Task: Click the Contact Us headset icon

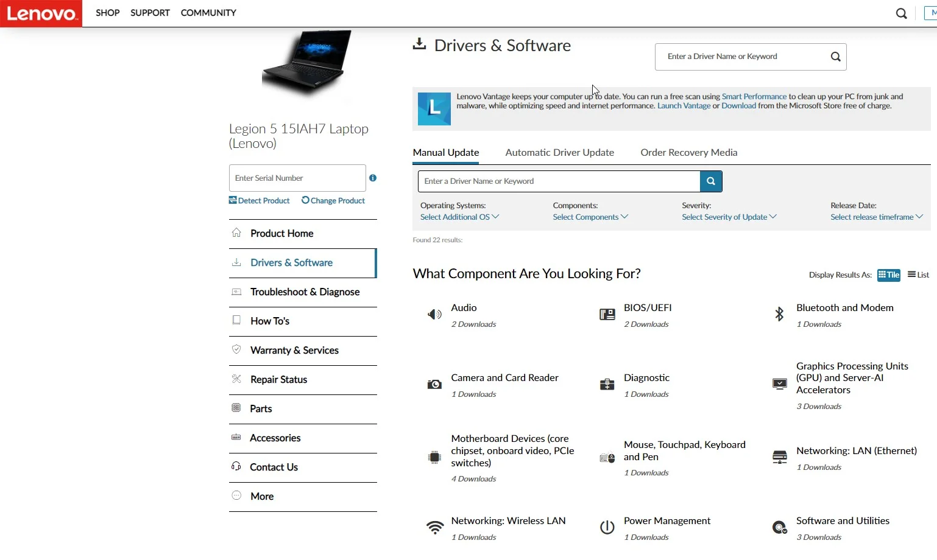Action: pos(236,466)
